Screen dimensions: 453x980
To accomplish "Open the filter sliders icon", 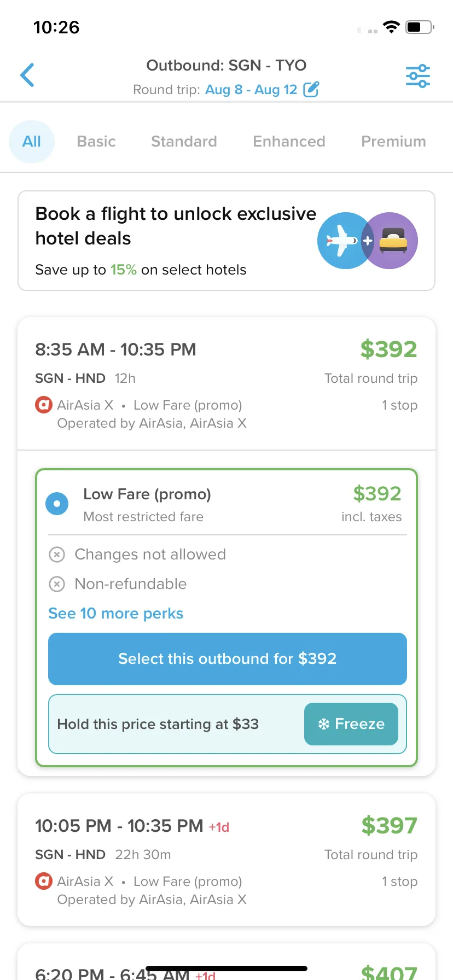I will pyautogui.click(x=417, y=76).
